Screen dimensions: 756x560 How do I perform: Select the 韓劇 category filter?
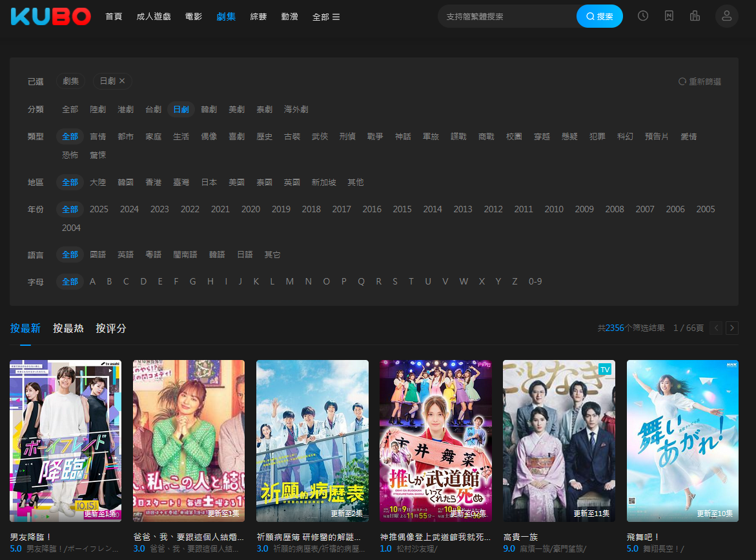pos(209,110)
